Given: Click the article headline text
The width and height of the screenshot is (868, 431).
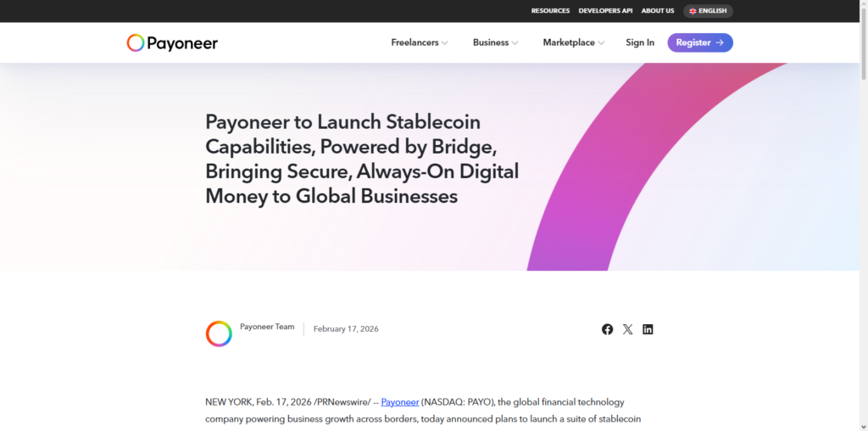Looking at the screenshot, I should click(x=362, y=159).
